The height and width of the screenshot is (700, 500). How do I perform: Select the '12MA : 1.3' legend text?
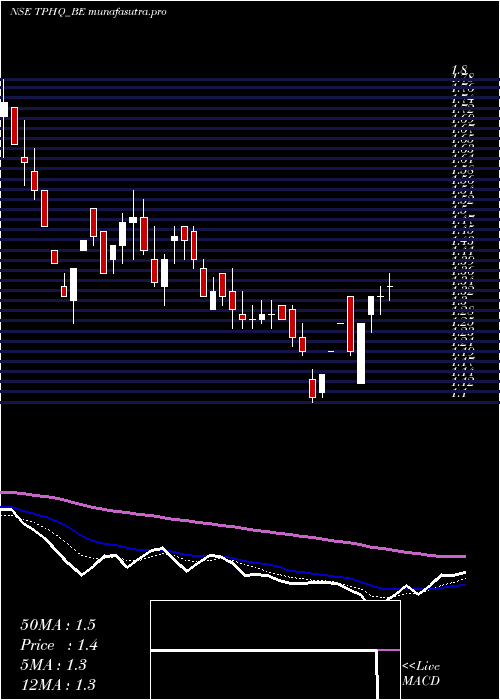click(x=58, y=685)
